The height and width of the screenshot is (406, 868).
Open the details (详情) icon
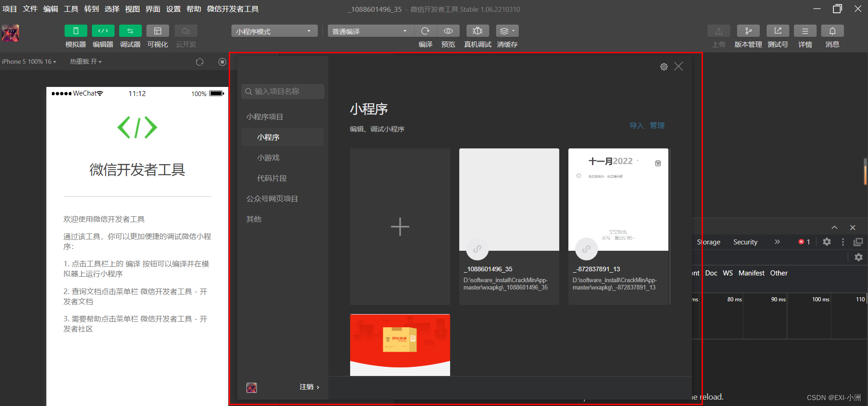(x=805, y=31)
